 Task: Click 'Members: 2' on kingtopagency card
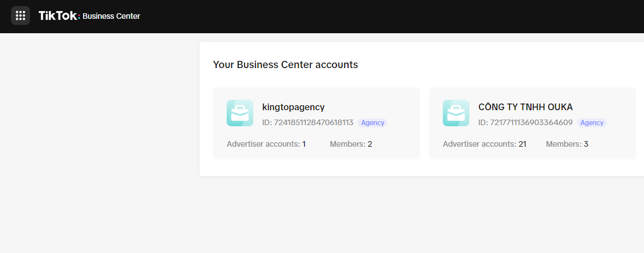click(x=351, y=144)
